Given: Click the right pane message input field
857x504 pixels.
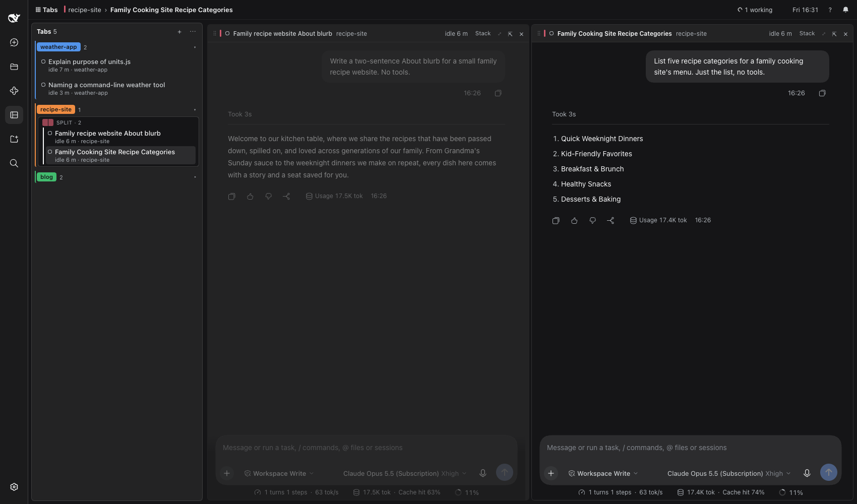Looking at the screenshot, I should click(690, 448).
